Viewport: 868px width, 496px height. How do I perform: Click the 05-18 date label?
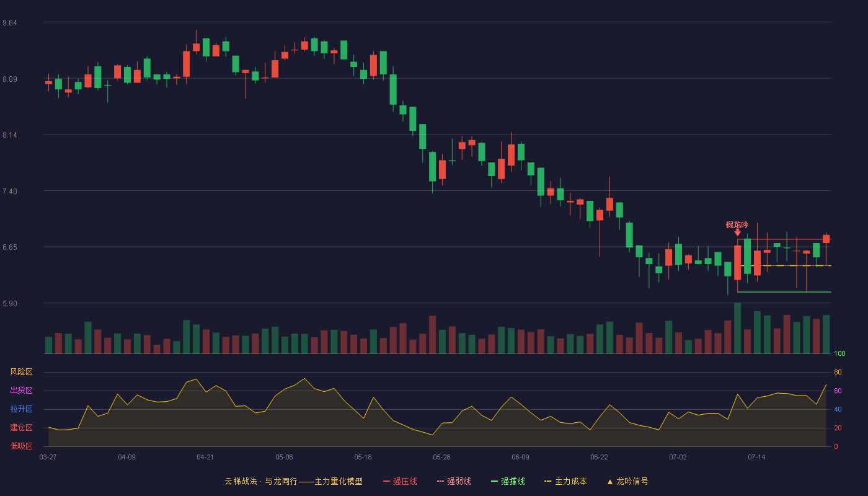[x=363, y=457]
